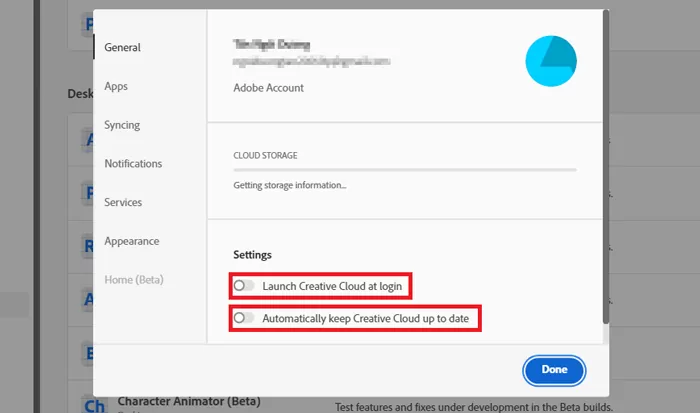Click the Character Animator (Beta) app title
This screenshot has height=413, width=700.
point(189,402)
